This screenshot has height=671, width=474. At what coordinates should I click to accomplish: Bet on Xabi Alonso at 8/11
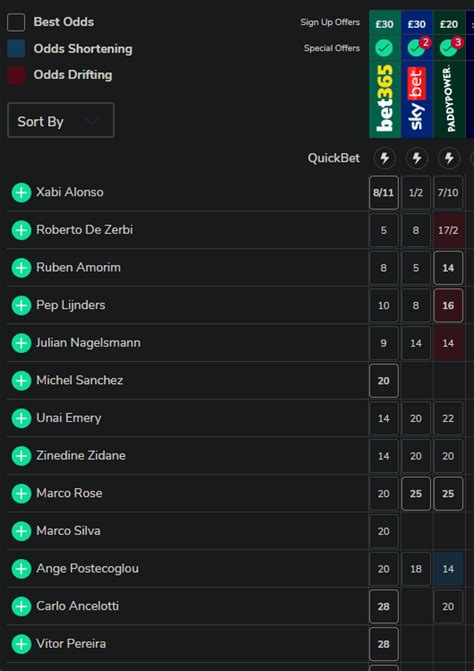[384, 193]
